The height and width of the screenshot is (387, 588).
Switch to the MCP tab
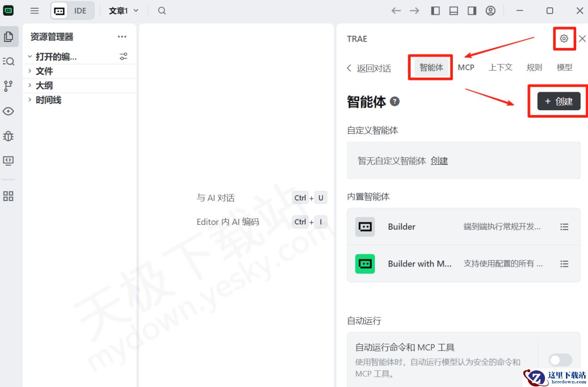(466, 68)
